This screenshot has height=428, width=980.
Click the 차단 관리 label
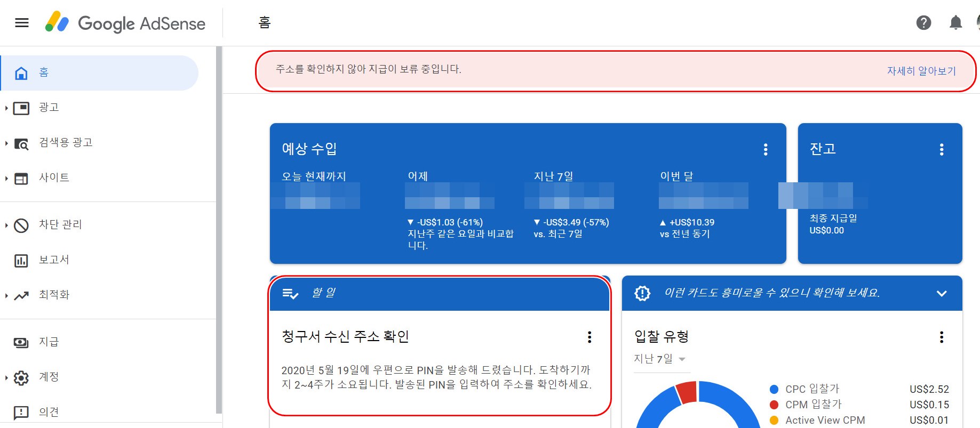point(60,224)
